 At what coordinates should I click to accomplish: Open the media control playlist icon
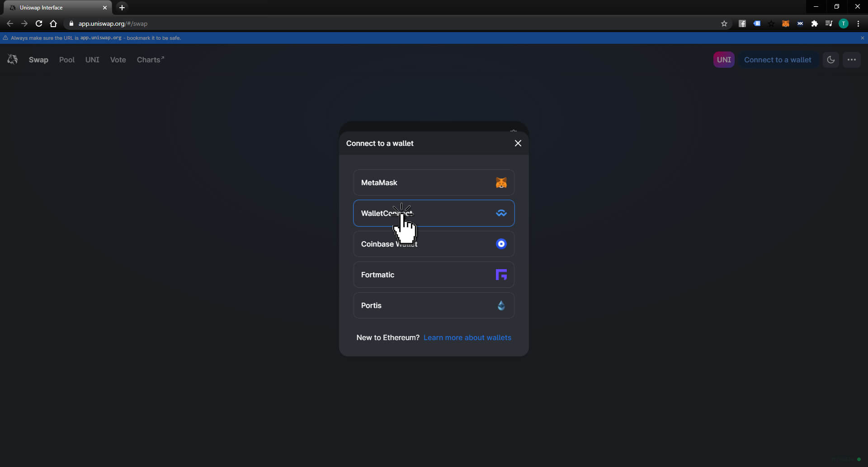pyautogui.click(x=829, y=23)
